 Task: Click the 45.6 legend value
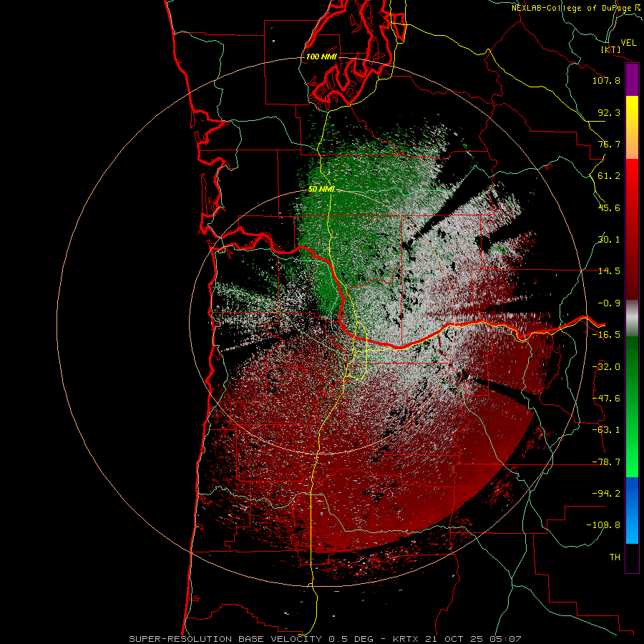pos(609,208)
